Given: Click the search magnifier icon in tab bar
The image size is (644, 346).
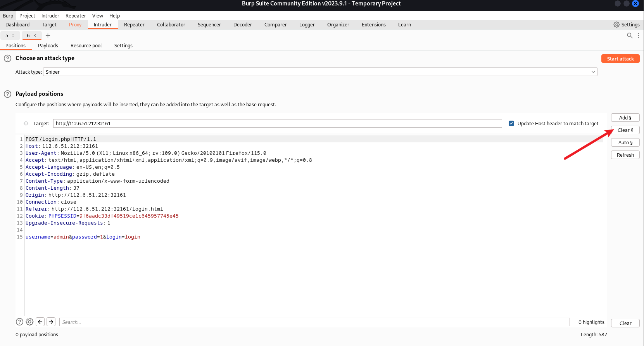Looking at the screenshot, I should click(x=630, y=35).
